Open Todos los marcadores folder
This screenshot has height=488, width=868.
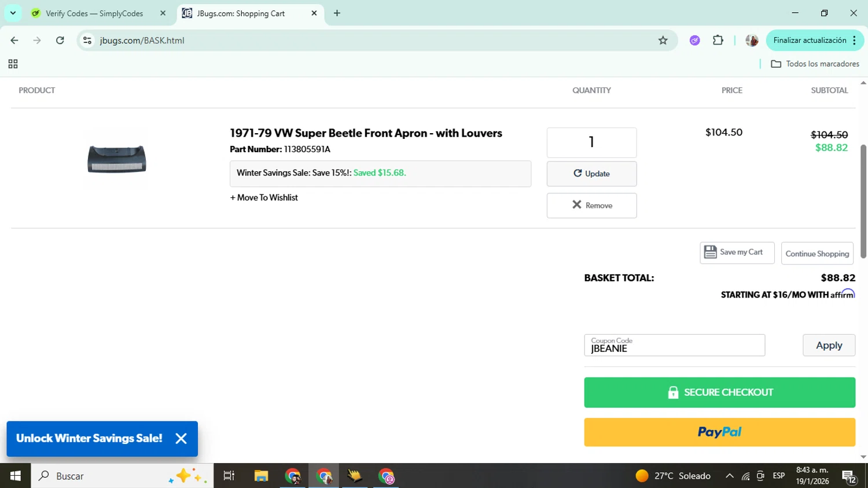(x=815, y=64)
